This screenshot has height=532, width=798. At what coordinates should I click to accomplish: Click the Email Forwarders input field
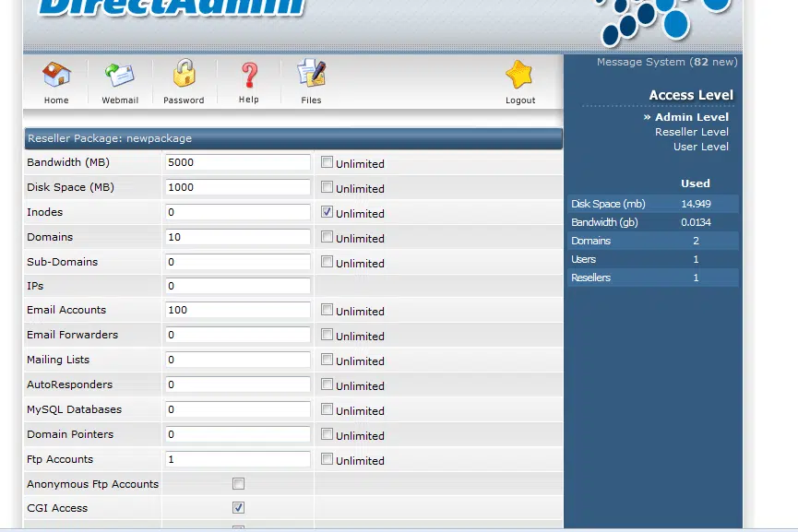click(238, 335)
